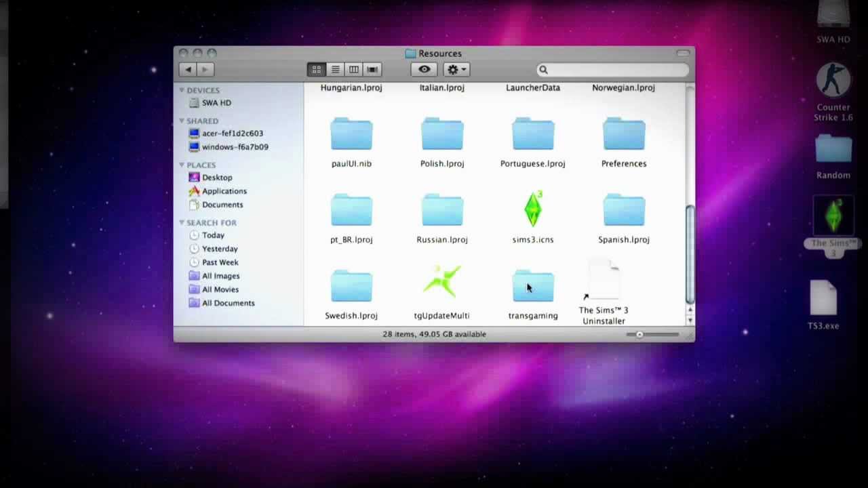
Task: Collapse the SEARCH FOR sidebar section
Action: coord(182,222)
